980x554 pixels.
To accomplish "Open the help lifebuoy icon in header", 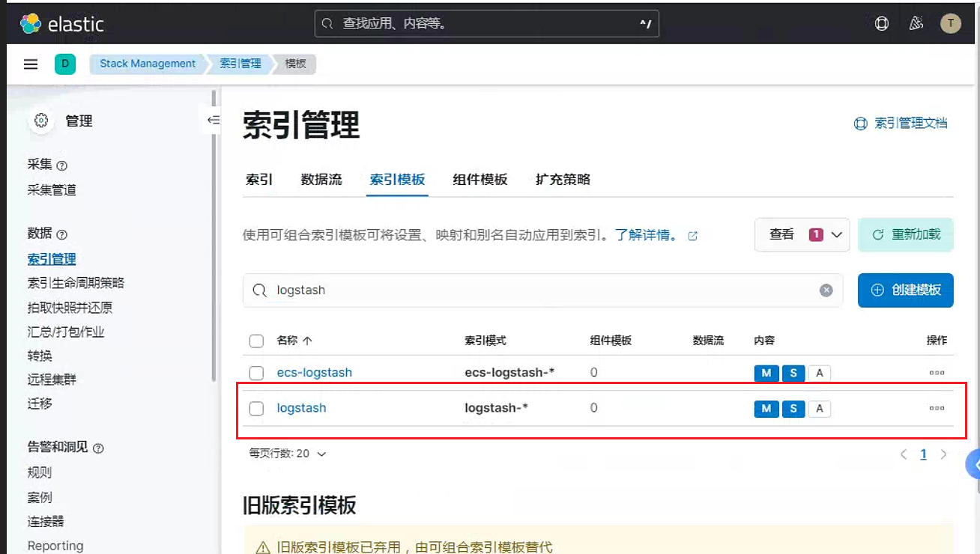I will (x=882, y=24).
